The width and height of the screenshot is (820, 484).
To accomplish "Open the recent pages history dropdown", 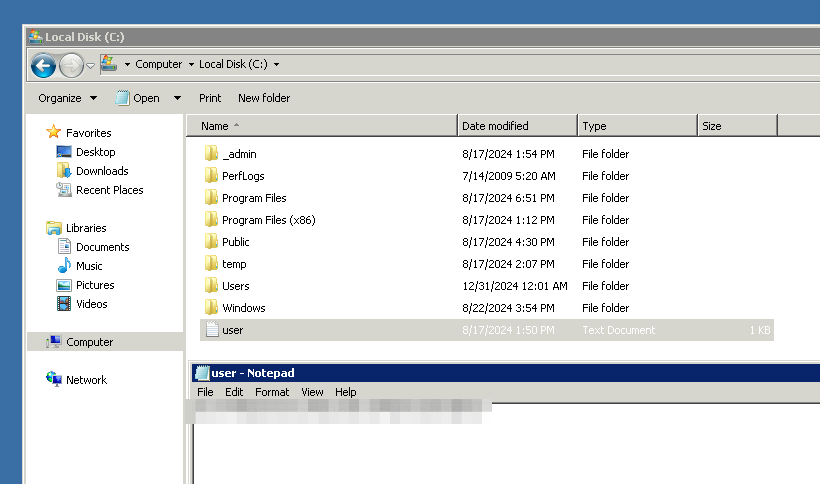I will click(91, 66).
